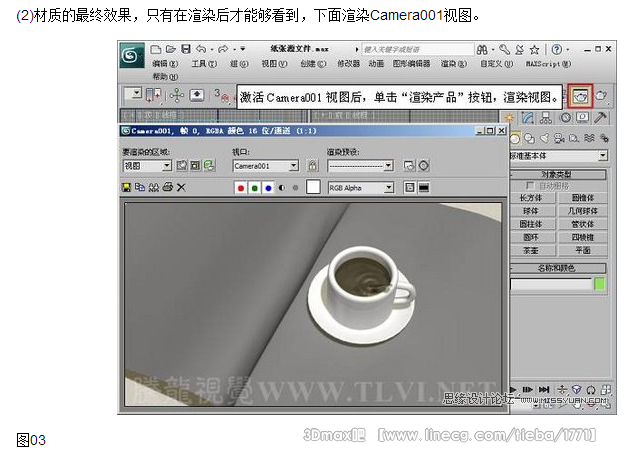625x452 pixels.
Task: Click the Sphere primitive button
Action: point(531,211)
